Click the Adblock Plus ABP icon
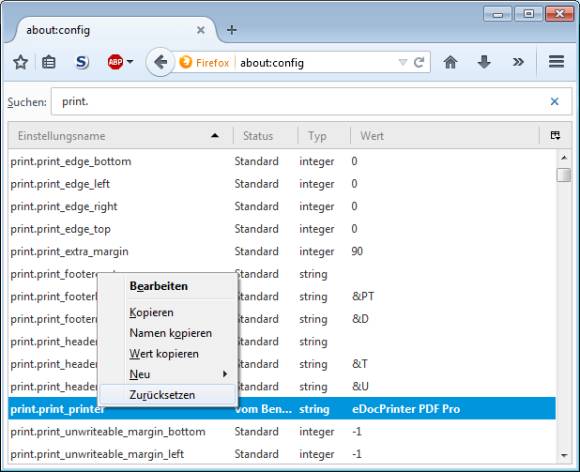This screenshot has width=580, height=472. tap(115, 62)
